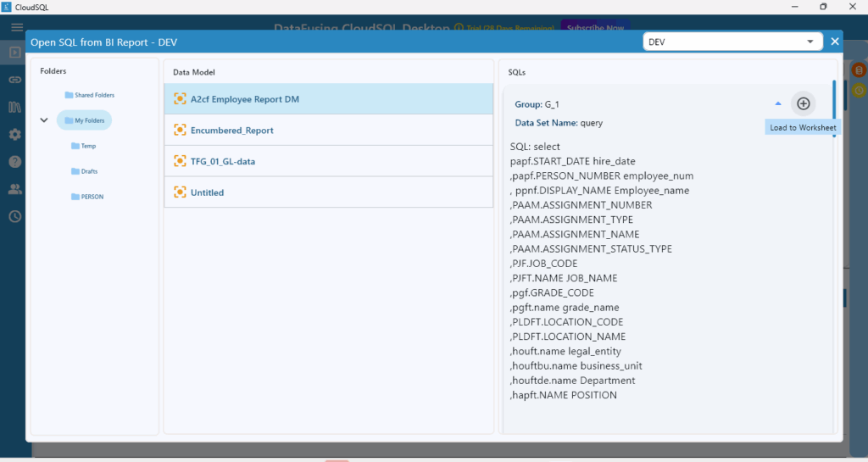
Task: Select the My Folders folder
Action: 84,120
